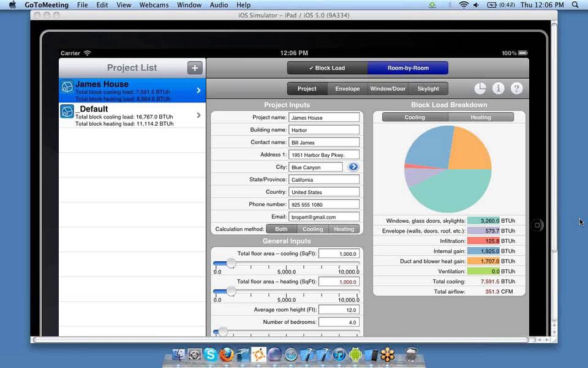Open the question mark help icon
This screenshot has height=368, width=588.
tap(516, 88)
